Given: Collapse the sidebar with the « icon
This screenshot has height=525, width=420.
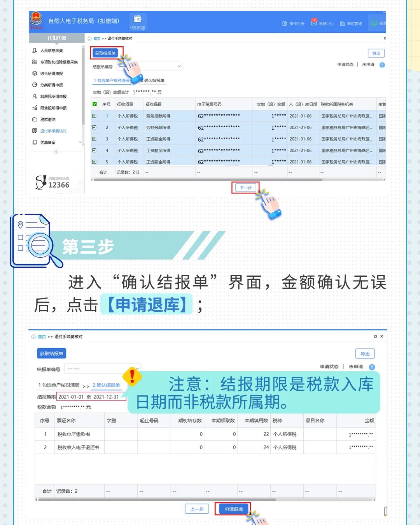Looking at the screenshot, I should point(56,152).
